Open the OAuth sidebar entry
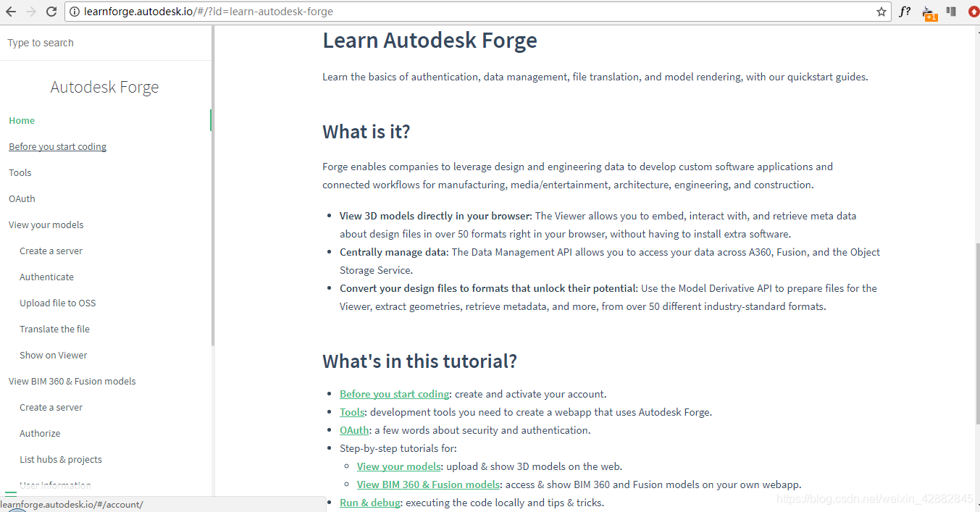 [x=22, y=198]
